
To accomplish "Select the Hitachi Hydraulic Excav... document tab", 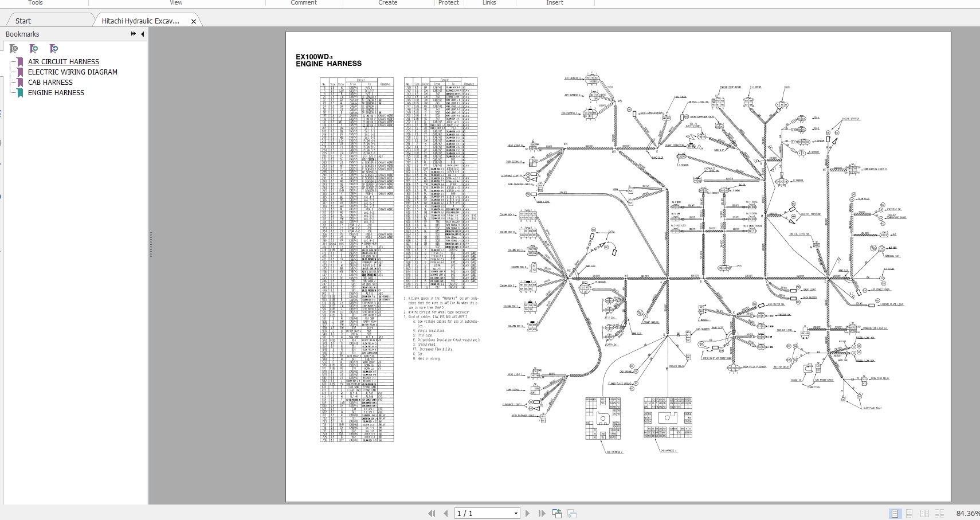I will tap(140, 21).
